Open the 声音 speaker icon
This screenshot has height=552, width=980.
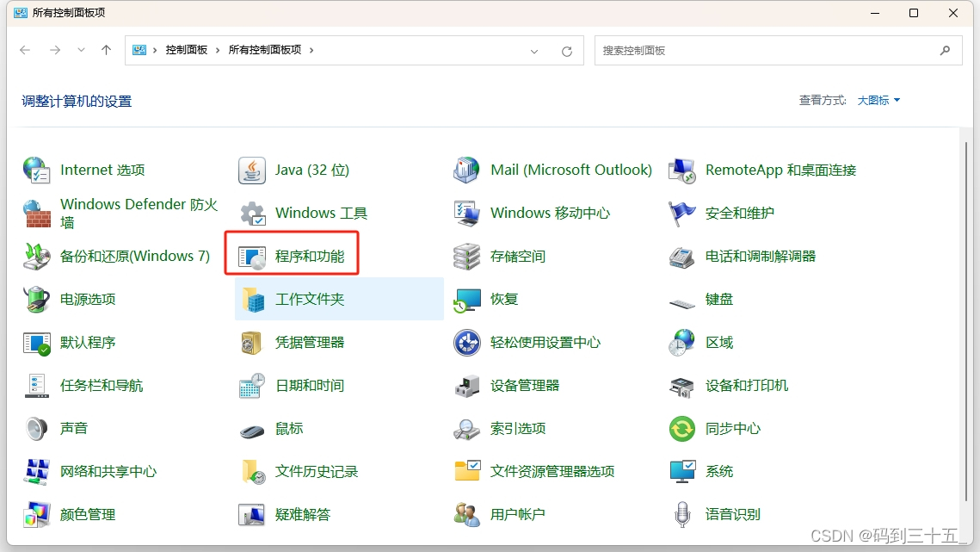point(37,429)
